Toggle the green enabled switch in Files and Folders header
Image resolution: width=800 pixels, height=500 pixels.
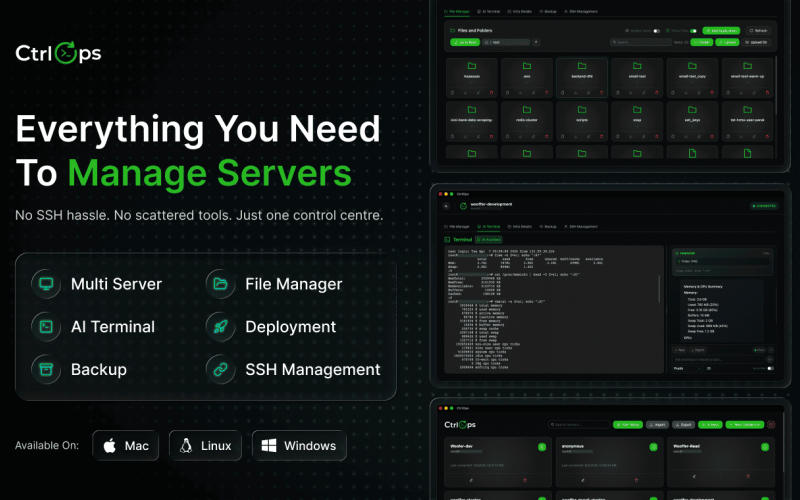693,31
